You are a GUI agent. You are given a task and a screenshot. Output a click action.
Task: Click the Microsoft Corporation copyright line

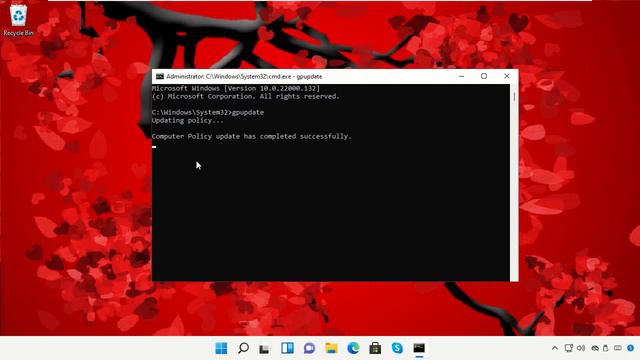pyautogui.click(x=246, y=96)
